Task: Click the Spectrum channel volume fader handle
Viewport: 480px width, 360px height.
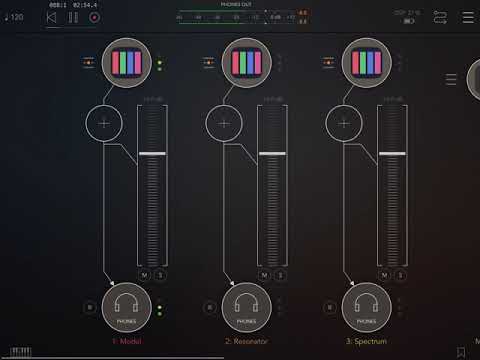Action: [x=392, y=154]
